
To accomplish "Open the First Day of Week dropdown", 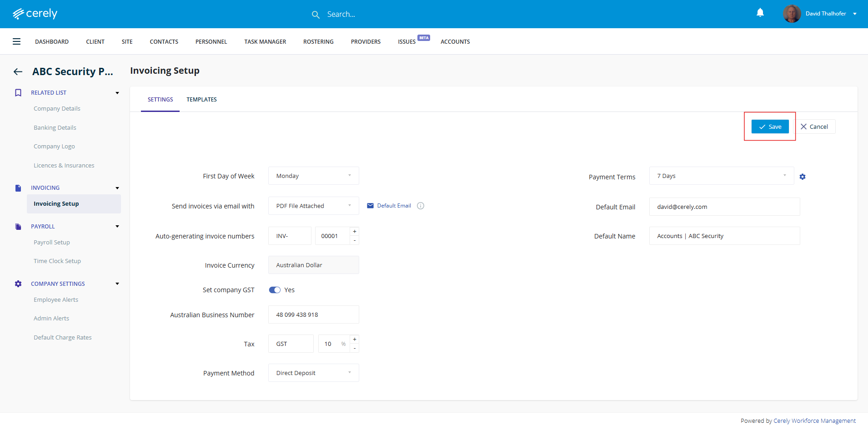I will 313,176.
